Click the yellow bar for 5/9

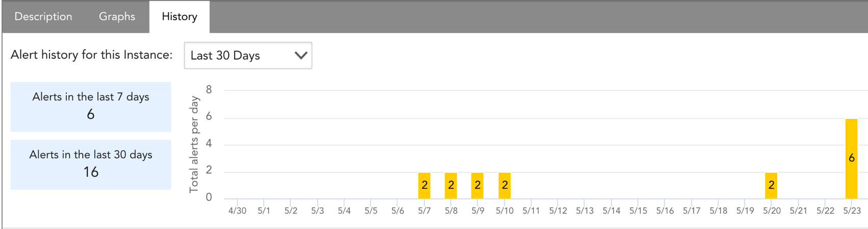477,186
